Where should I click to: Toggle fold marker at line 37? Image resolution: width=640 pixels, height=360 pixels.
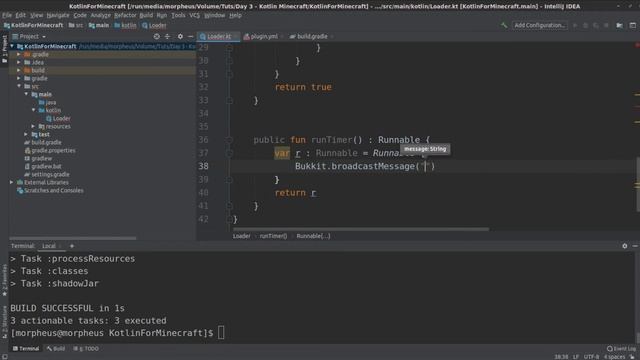click(229, 153)
